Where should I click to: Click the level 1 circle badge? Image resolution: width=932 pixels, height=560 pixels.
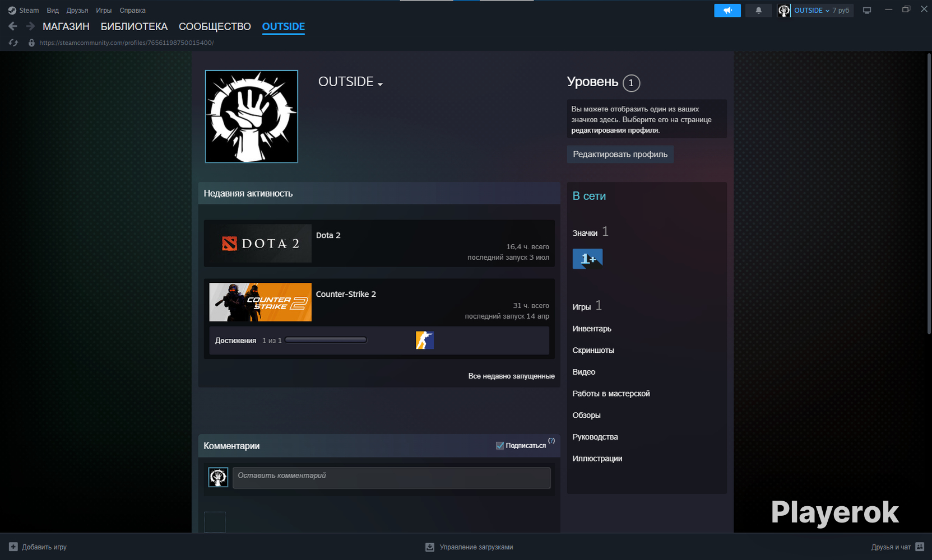(x=631, y=83)
